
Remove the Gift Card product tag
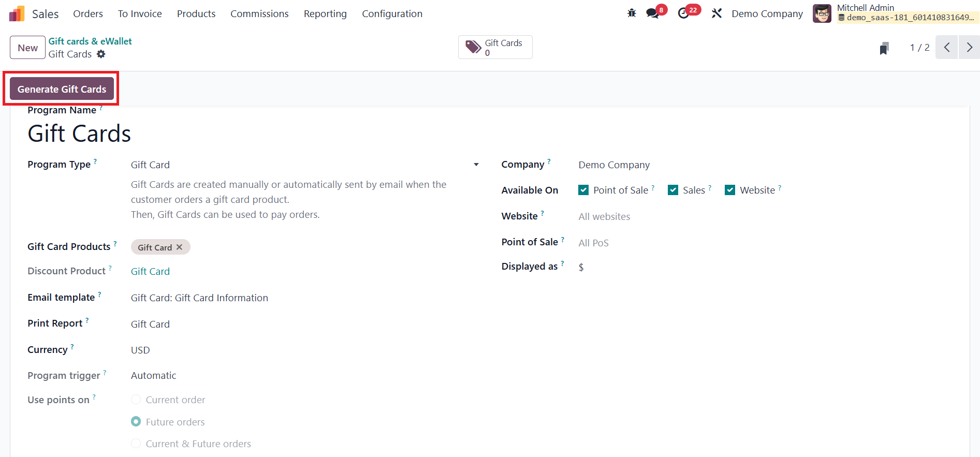pos(179,247)
